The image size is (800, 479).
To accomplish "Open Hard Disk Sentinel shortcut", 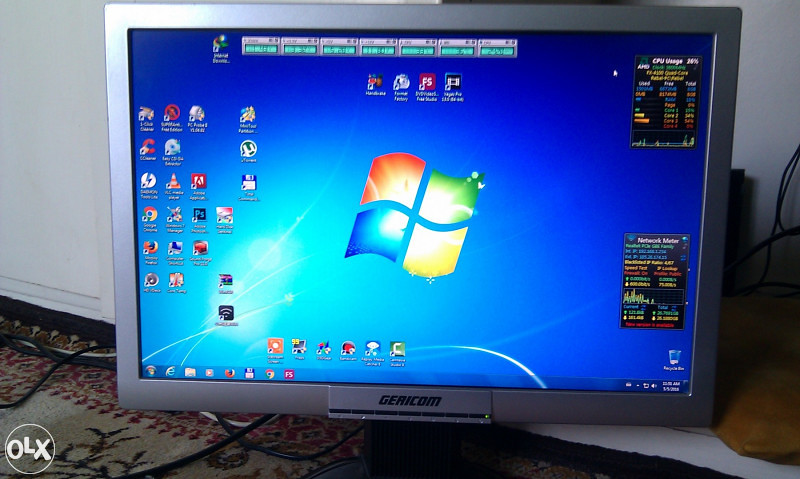I will [224, 220].
